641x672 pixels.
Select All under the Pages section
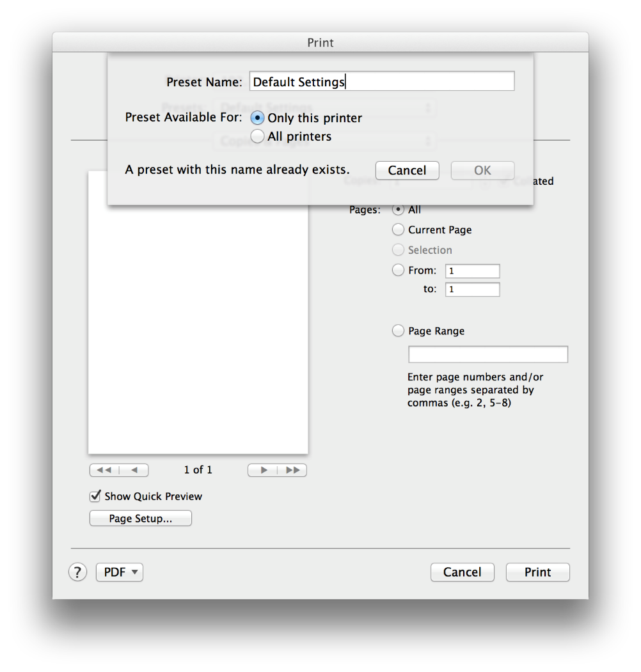pos(398,209)
